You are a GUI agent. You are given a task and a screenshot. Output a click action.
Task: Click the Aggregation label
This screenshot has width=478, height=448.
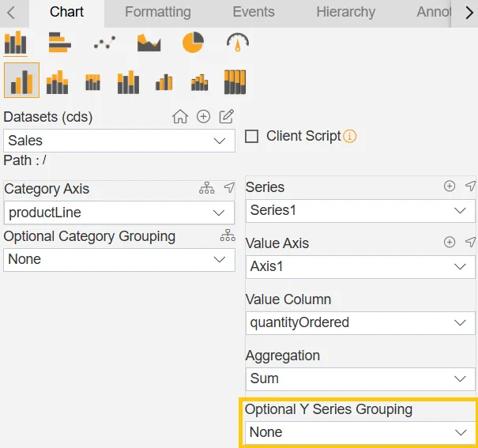pyautogui.click(x=283, y=356)
